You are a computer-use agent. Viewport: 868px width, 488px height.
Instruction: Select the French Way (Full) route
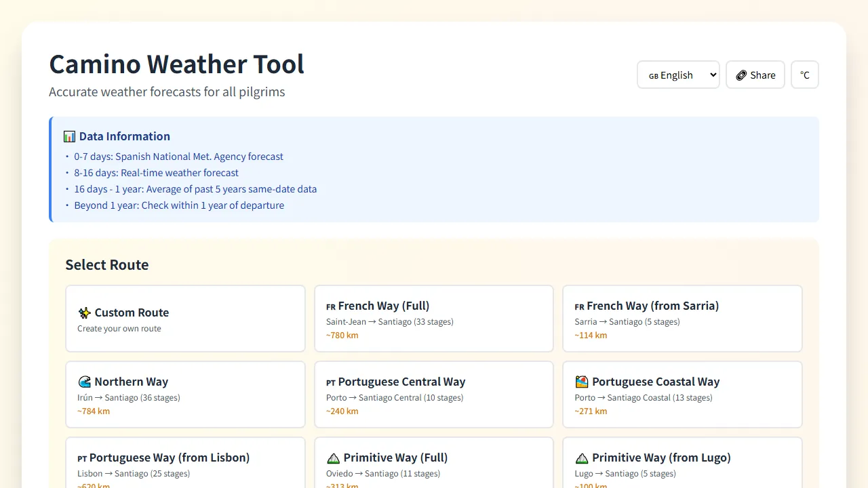click(433, 319)
